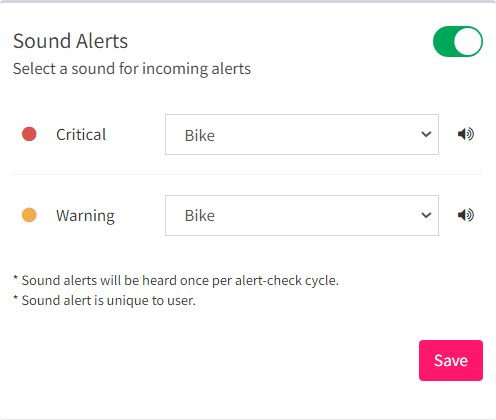The height and width of the screenshot is (420, 496).
Task: Click the 'unique to user' footnote
Action: click(104, 301)
